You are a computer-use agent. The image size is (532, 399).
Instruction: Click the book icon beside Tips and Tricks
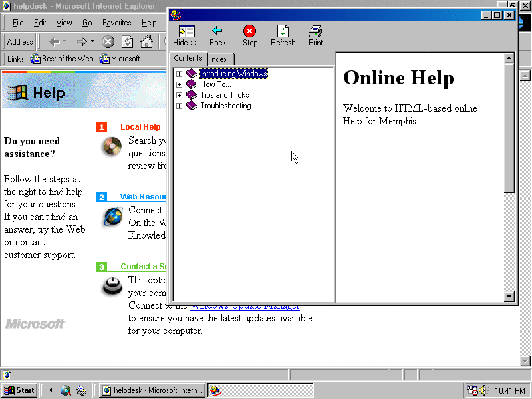point(192,95)
